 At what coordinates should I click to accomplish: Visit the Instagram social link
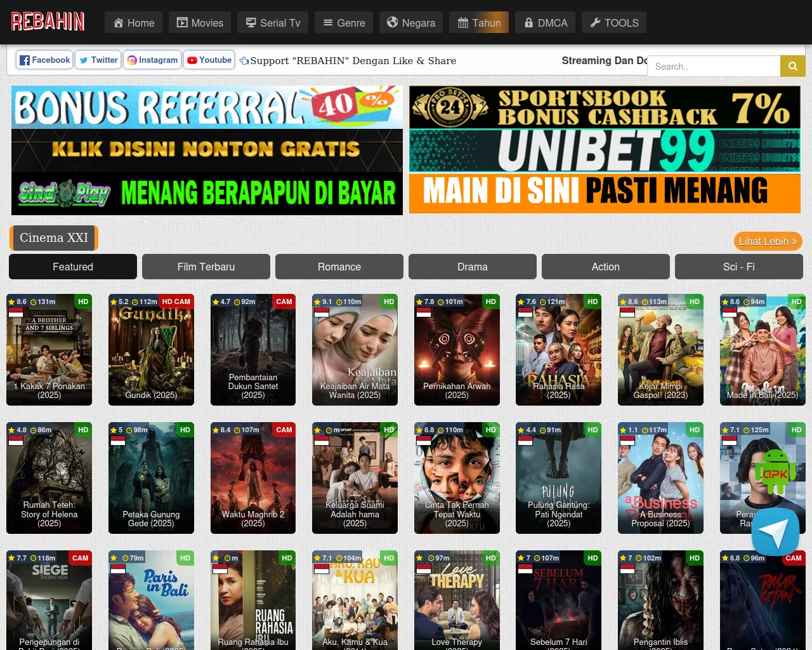coord(152,60)
